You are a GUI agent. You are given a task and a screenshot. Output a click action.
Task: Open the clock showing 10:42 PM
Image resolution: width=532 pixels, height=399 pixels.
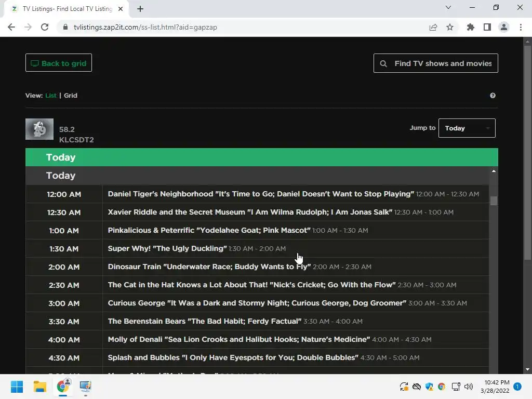[495, 387]
